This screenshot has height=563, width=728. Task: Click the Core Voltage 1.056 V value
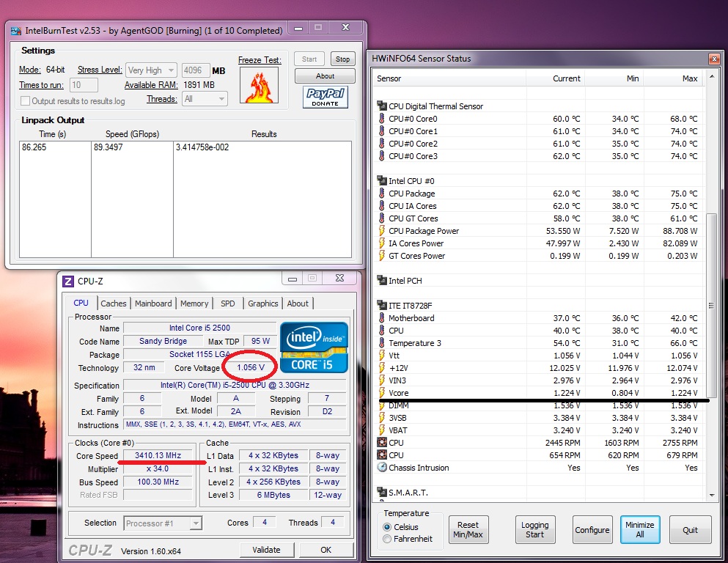(x=251, y=367)
